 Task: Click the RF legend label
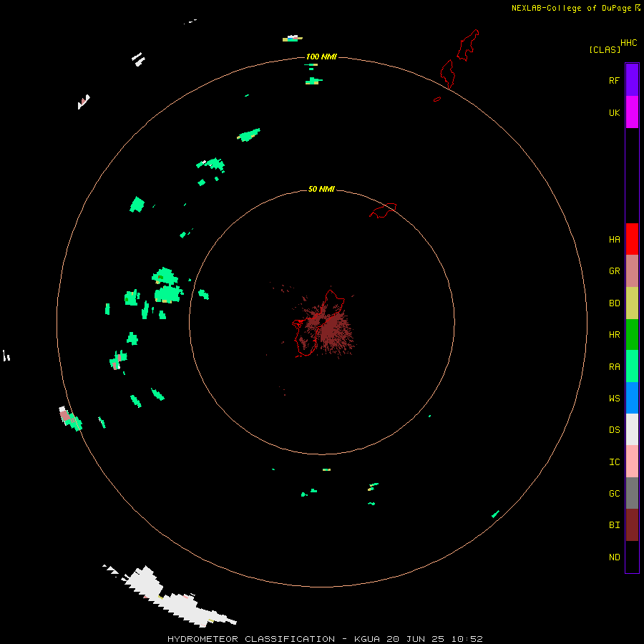point(614,81)
